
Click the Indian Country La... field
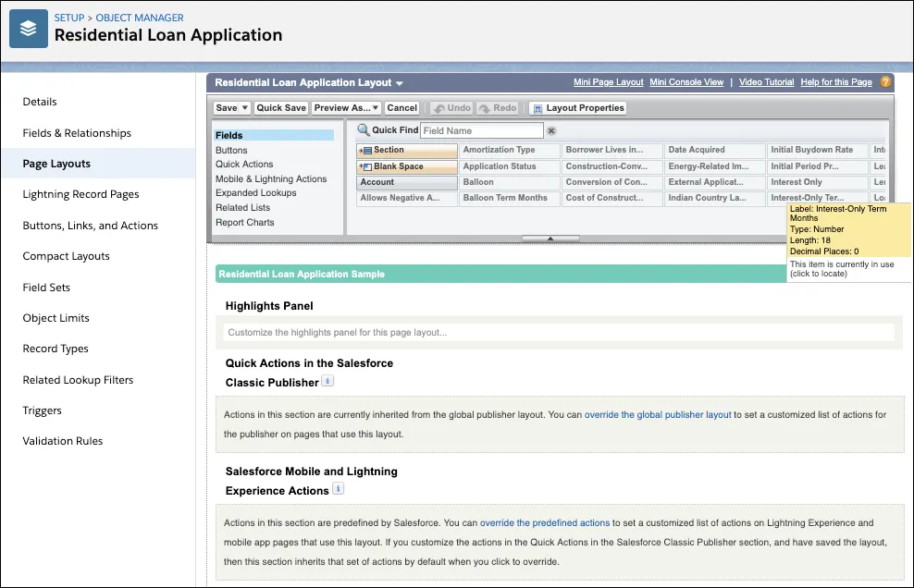coord(715,198)
